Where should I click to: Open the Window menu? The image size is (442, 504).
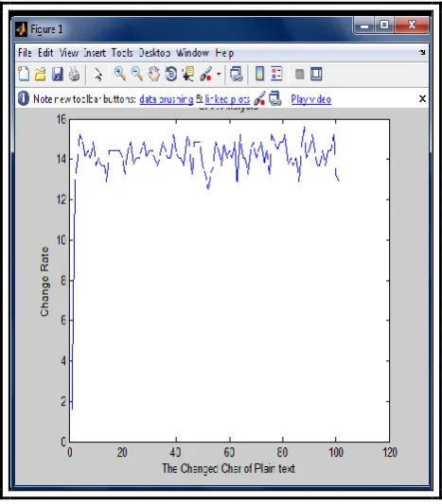tap(192, 53)
